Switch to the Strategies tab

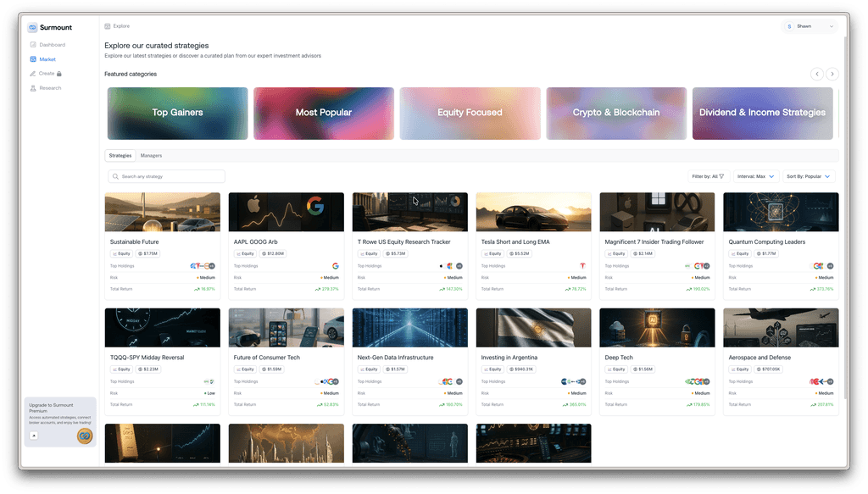(x=120, y=155)
